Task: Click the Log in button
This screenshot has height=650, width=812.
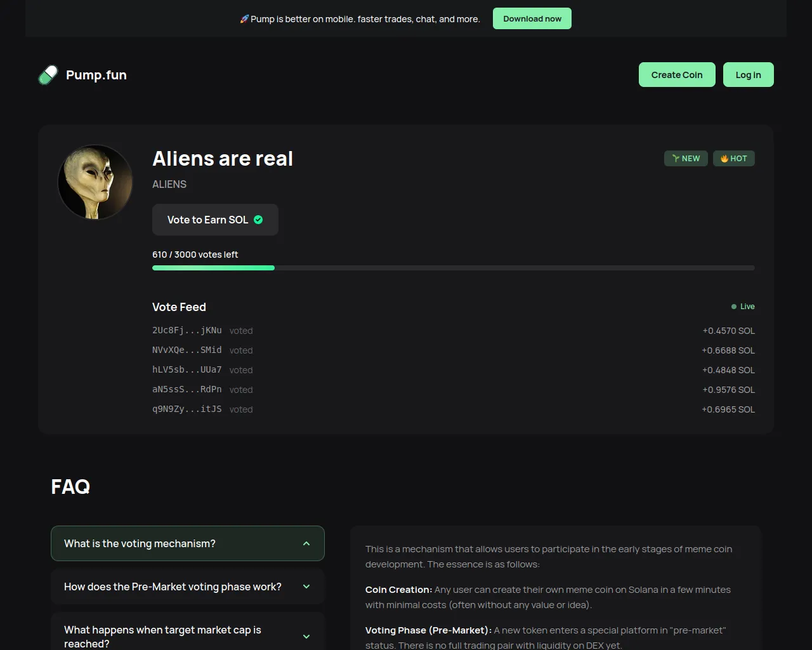Action: coord(749,75)
